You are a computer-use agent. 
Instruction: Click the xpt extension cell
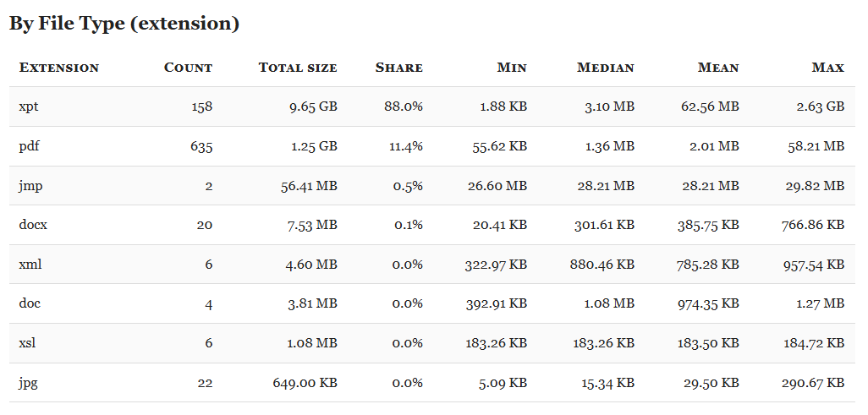(x=29, y=106)
